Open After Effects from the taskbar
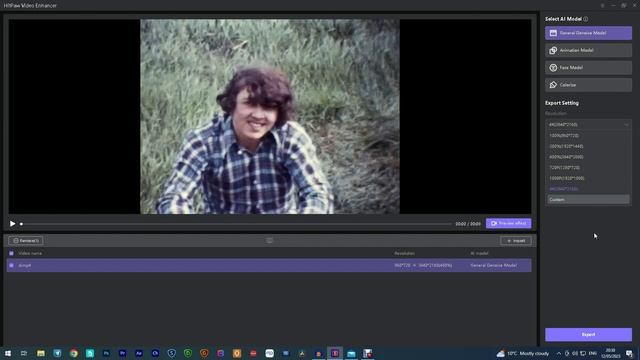Viewport: 640px width, 360px height. 139,353
